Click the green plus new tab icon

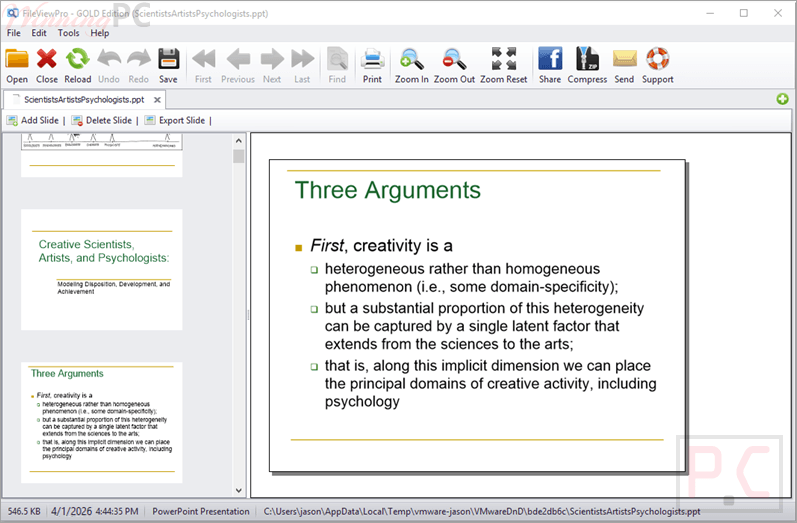coord(782,99)
